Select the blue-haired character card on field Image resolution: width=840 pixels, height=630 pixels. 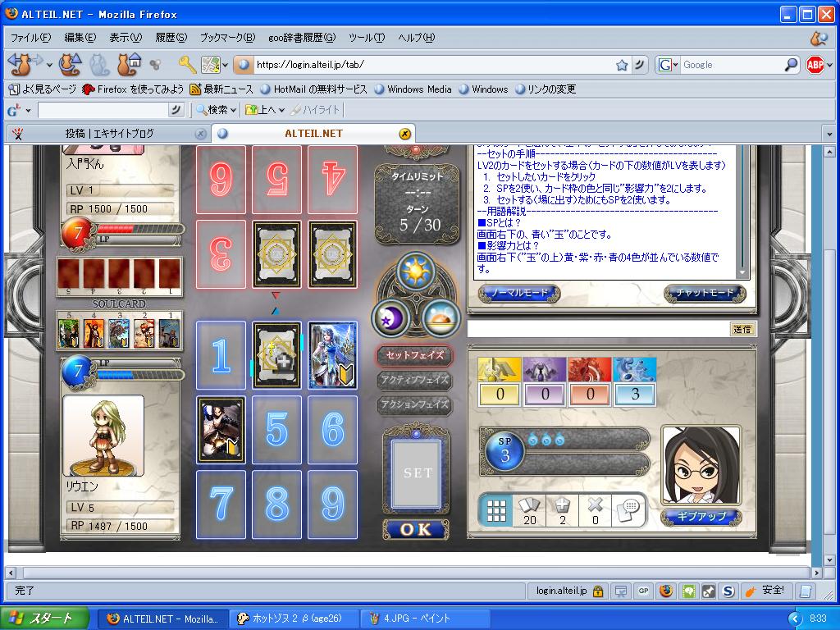click(x=333, y=354)
